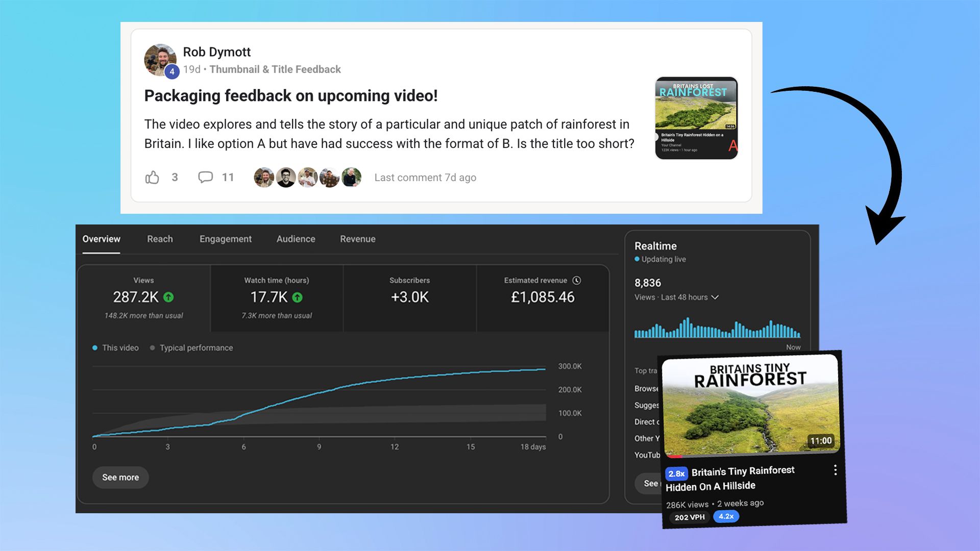Click the 8,836 realtime views count
Image resolution: width=980 pixels, height=551 pixels.
pyautogui.click(x=648, y=283)
